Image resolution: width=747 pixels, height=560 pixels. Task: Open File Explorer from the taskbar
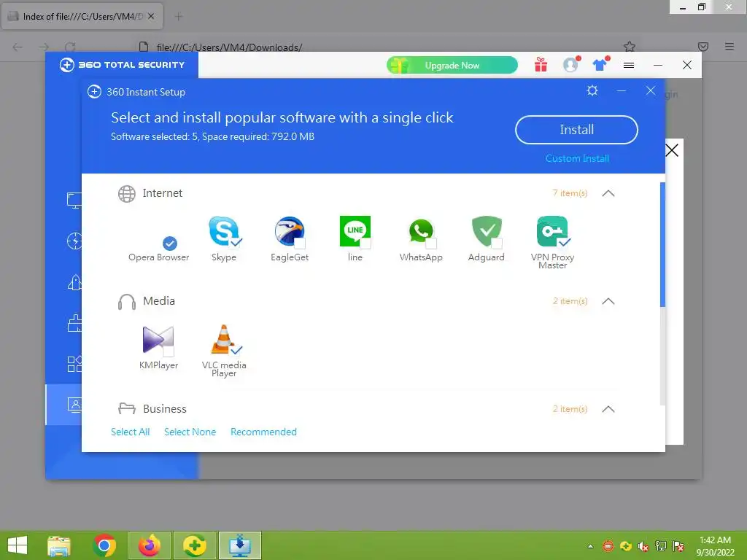coord(59,545)
